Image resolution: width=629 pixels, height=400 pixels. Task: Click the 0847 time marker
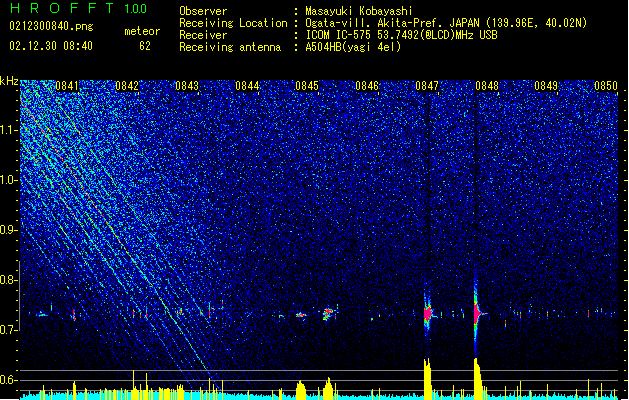coord(427,86)
